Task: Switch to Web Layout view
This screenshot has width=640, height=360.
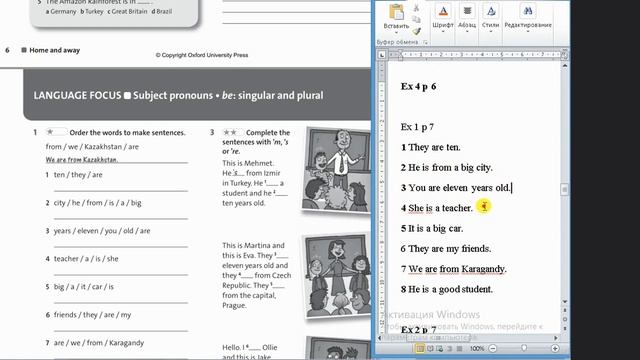Action: [x=440, y=349]
